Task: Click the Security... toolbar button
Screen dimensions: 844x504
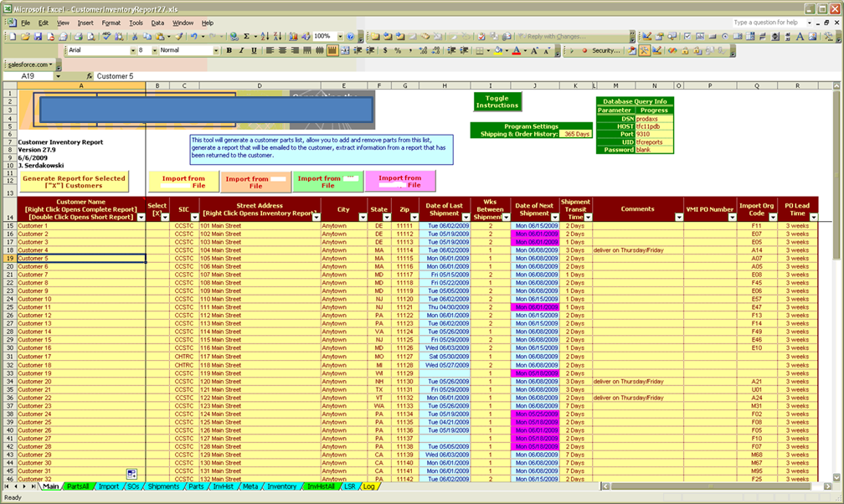Action: pos(605,50)
